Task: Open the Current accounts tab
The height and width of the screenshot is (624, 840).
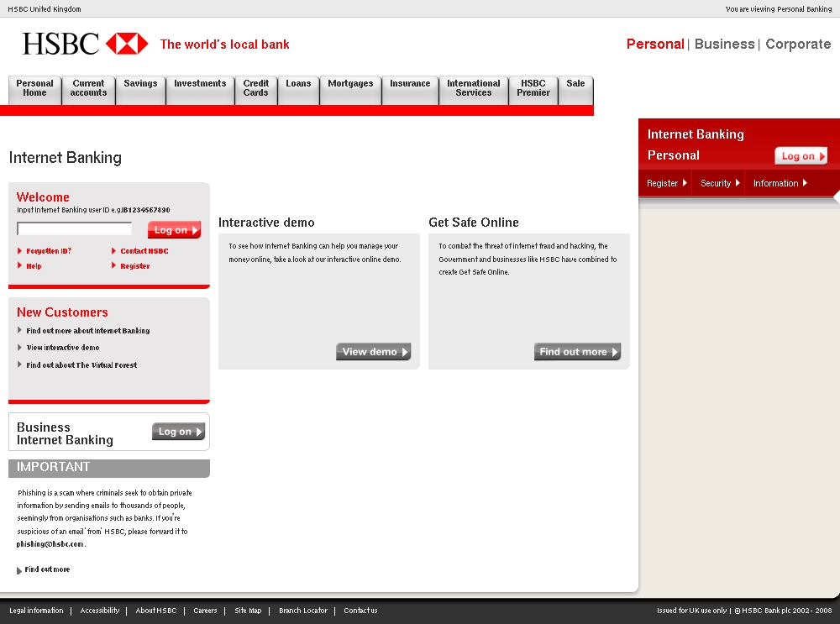Action: click(88, 90)
